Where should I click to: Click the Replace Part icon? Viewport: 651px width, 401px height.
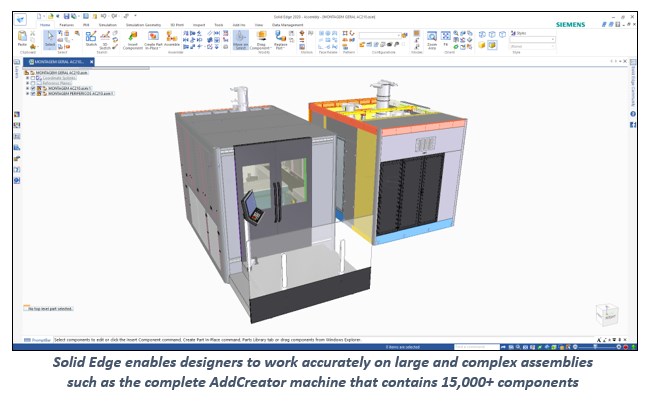coord(281,40)
